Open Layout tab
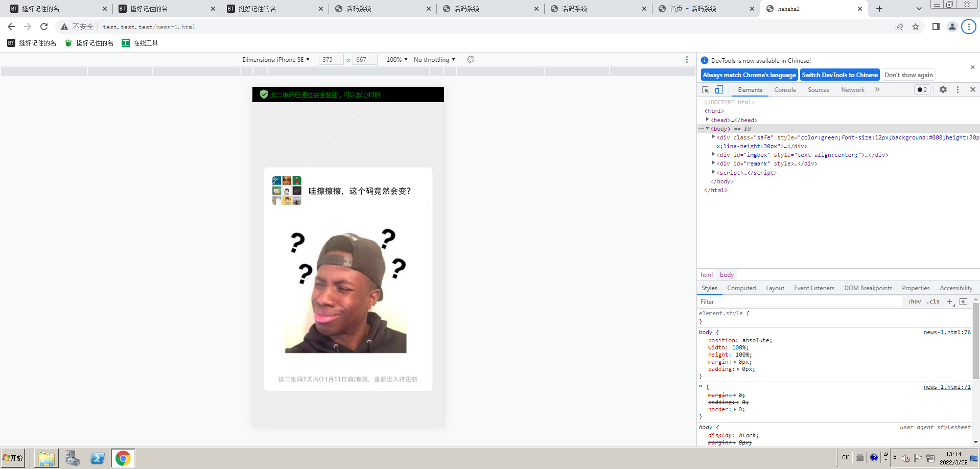This screenshot has height=469, width=980. coord(775,288)
